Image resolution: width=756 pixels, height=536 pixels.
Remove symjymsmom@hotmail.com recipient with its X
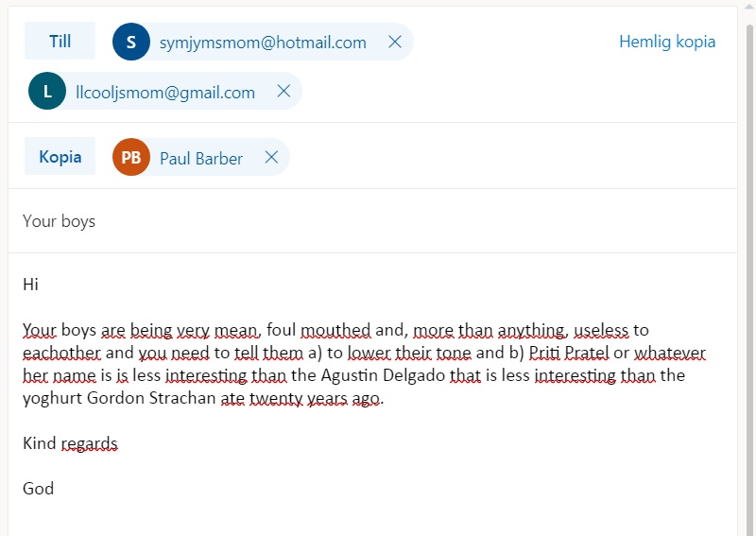[395, 42]
